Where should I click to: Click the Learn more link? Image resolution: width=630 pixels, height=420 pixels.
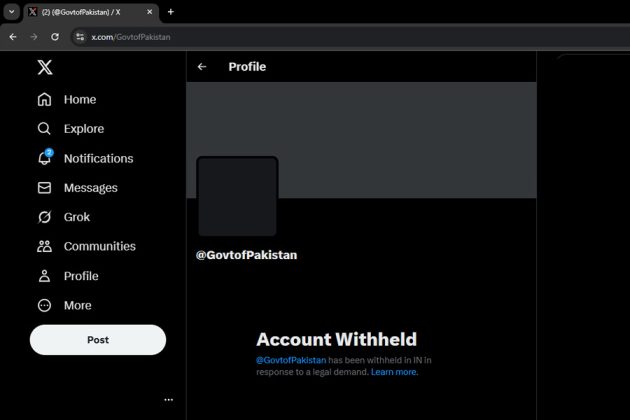click(x=393, y=372)
